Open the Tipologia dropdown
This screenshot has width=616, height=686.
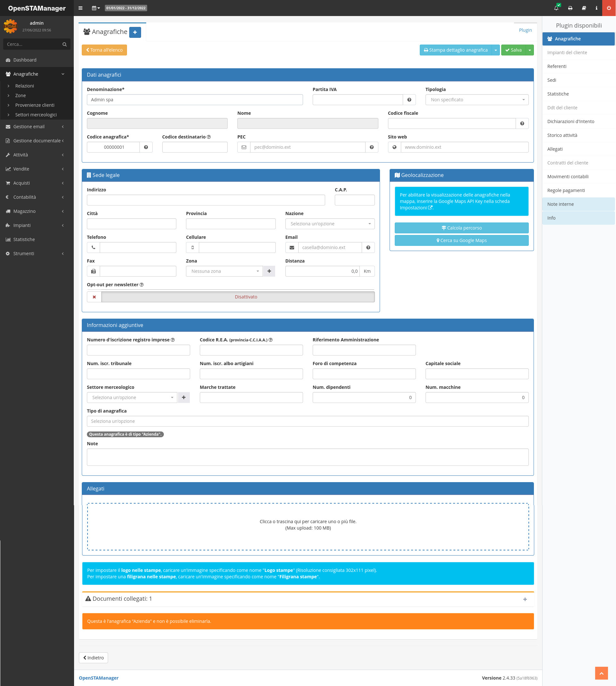click(477, 100)
